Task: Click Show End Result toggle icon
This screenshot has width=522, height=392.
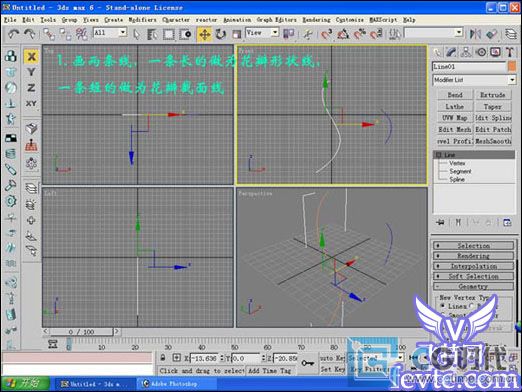Action: [458, 222]
